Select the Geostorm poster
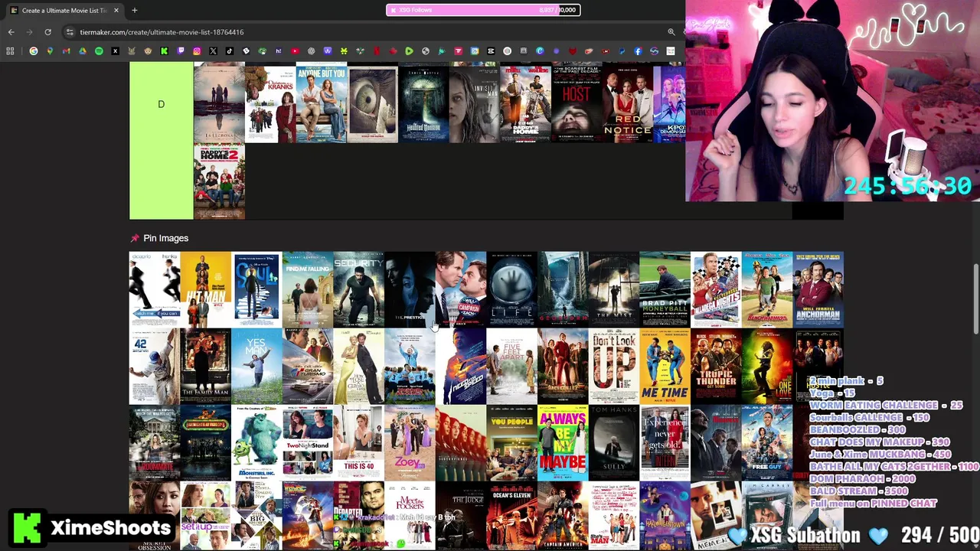Viewport: 980px width, 551px height. pos(563,289)
